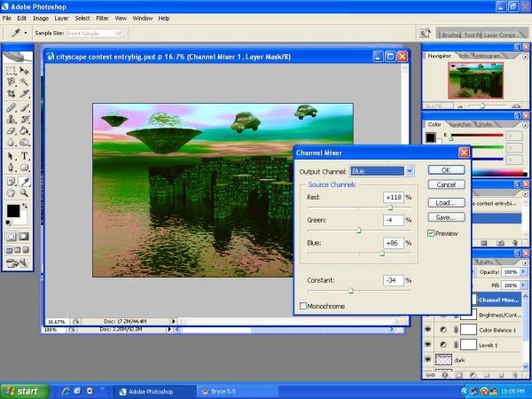
Task: Click the Eyedropper tool in the toolbox
Action: click(x=24, y=182)
